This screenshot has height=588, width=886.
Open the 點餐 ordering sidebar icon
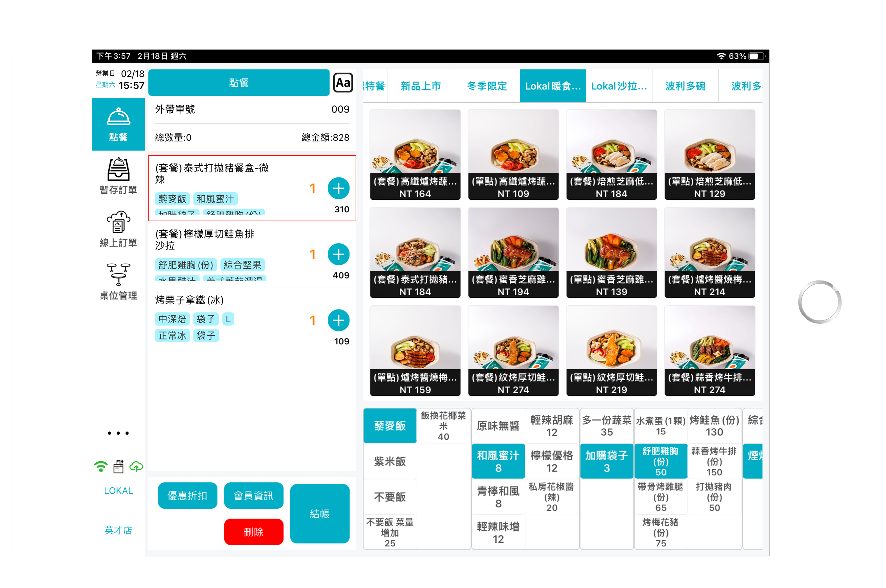tap(118, 124)
